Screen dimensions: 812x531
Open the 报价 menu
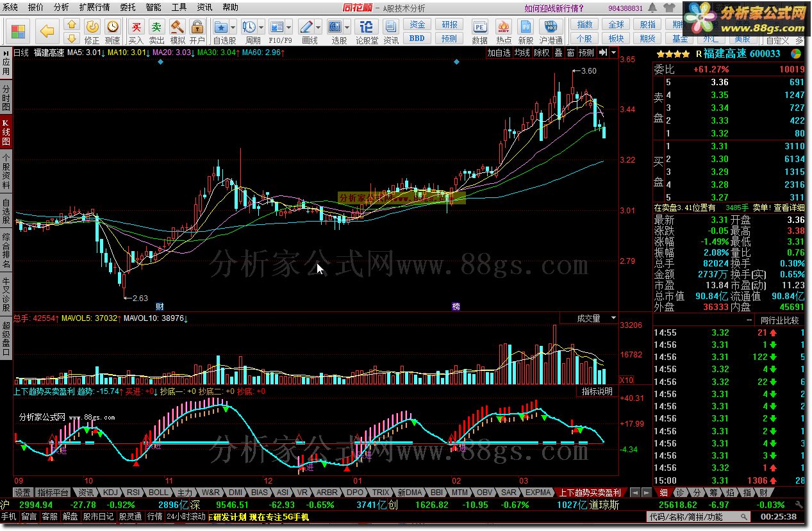point(37,8)
